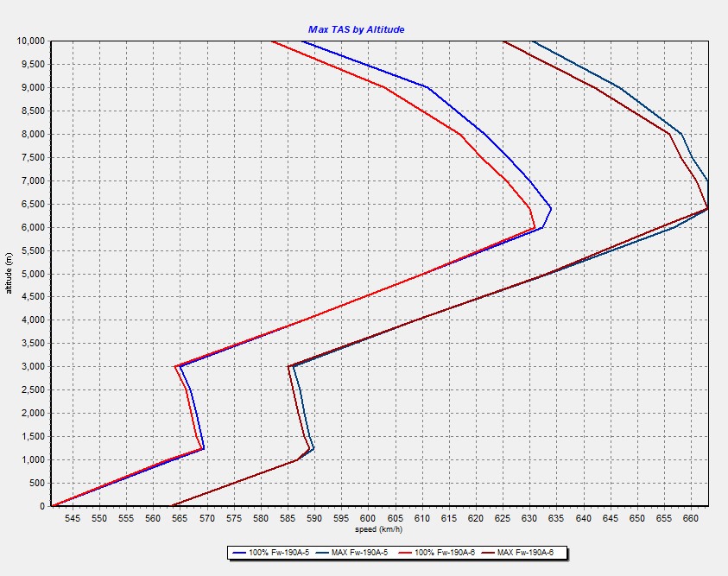728x576 pixels.
Task: Click the dark teal legend line for MAX Fw-190A-5
Action: [x=322, y=553]
